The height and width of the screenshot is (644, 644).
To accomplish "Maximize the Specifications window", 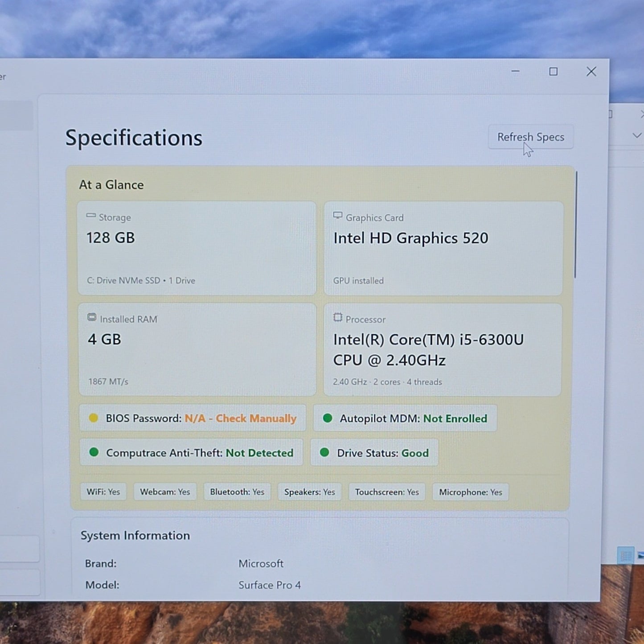I will click(x=553, y=71).
